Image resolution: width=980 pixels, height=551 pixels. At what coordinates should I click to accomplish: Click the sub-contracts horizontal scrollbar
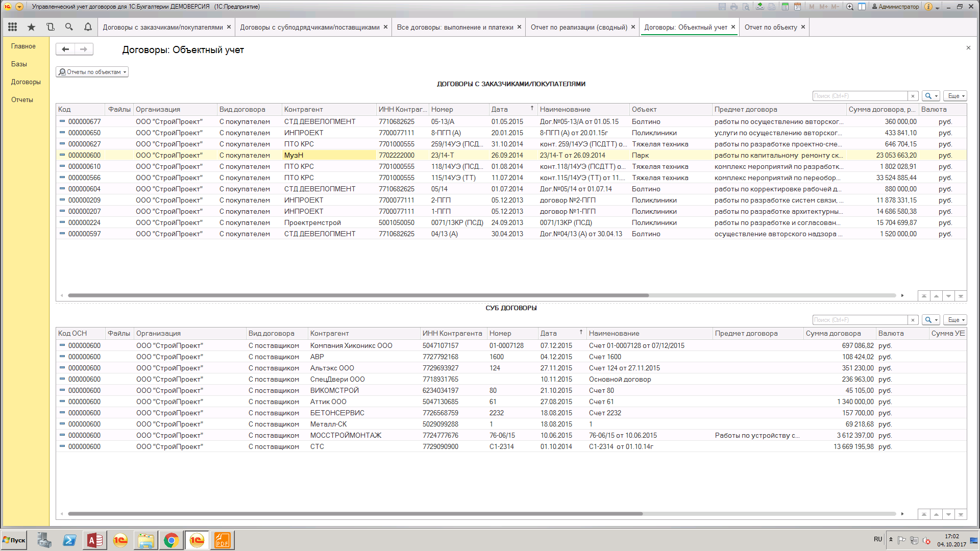click(355, 514)
